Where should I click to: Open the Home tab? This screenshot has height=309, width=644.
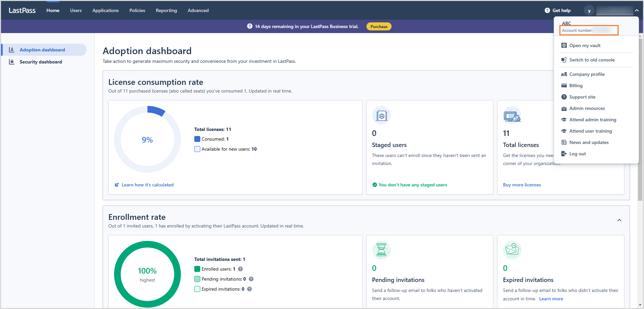pyautogui.click(x=53, y=10)
